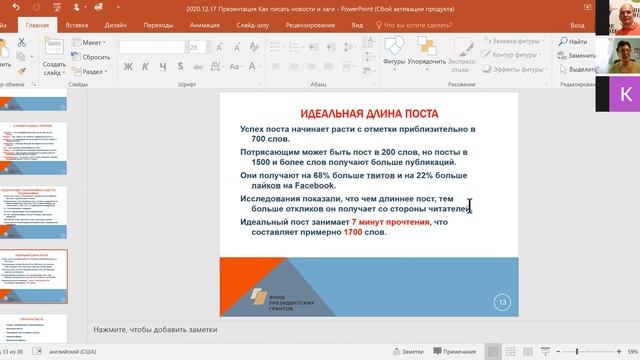Toggle Заметки notes button in status bar

click(408, 351)
